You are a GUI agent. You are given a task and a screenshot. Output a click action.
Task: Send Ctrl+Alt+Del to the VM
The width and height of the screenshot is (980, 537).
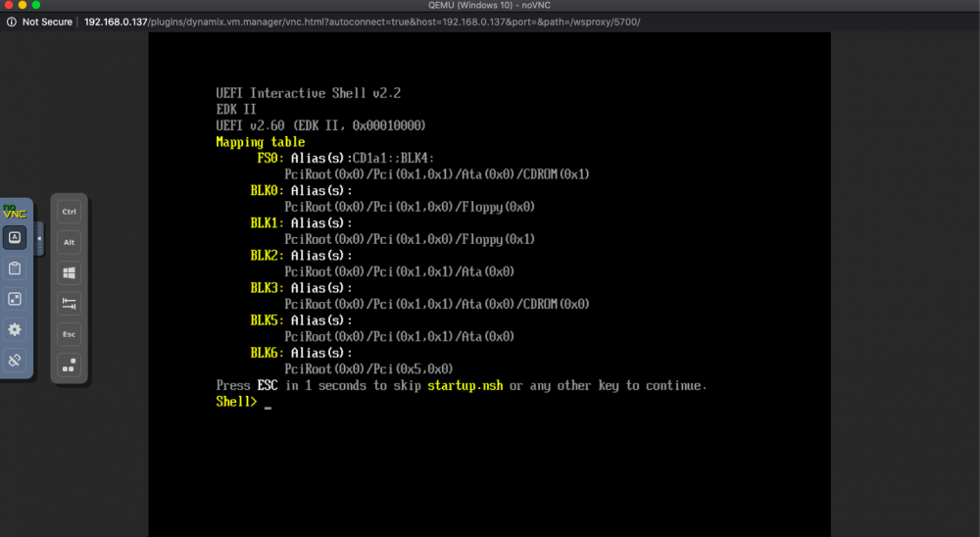coord(69,366)
